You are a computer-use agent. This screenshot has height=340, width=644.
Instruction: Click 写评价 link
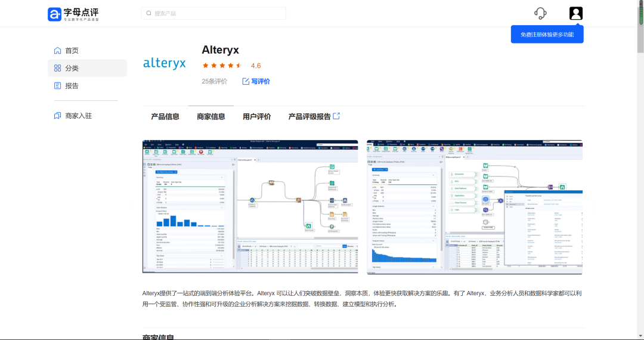coord(256,81)
